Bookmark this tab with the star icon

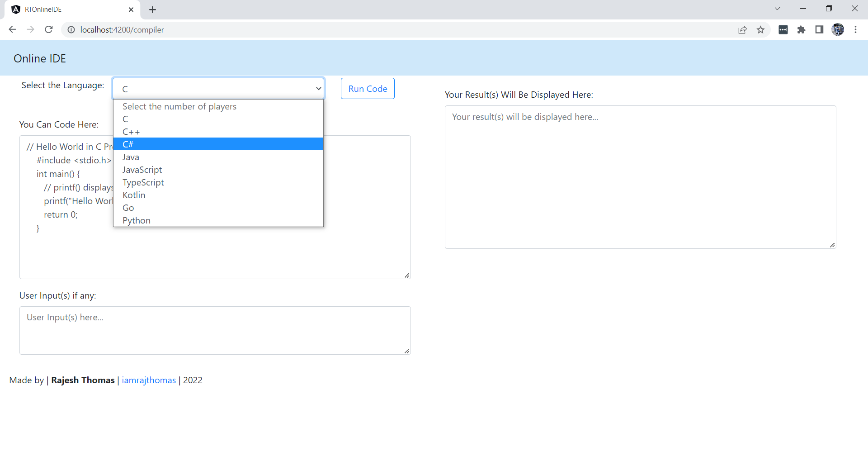point(760,29)
